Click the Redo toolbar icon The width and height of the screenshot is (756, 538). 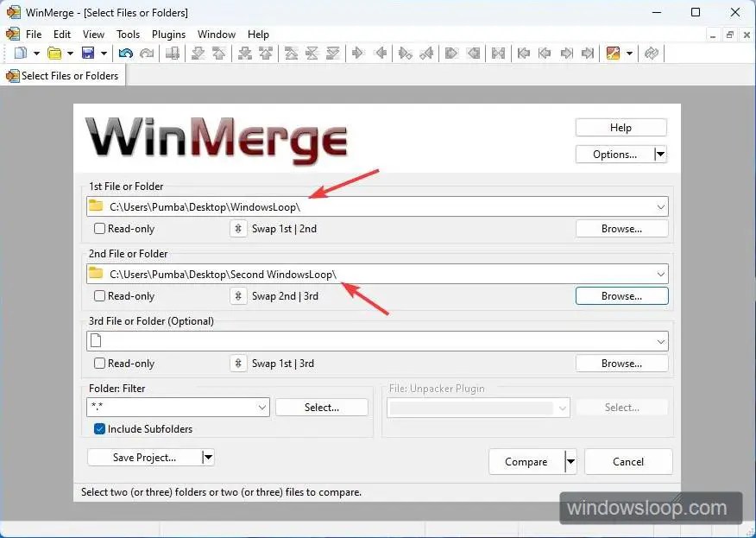(x=147, y=53)
